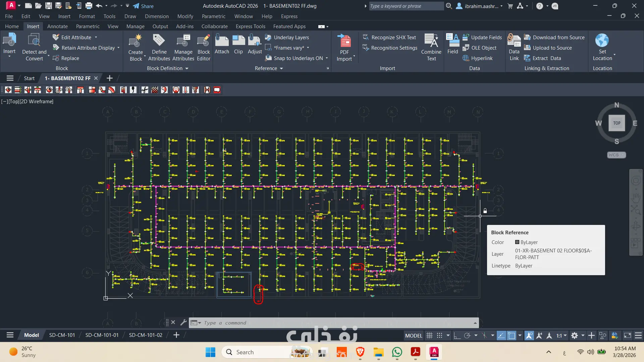
Task: Click the Set Location globe icon
Action: 602,41
